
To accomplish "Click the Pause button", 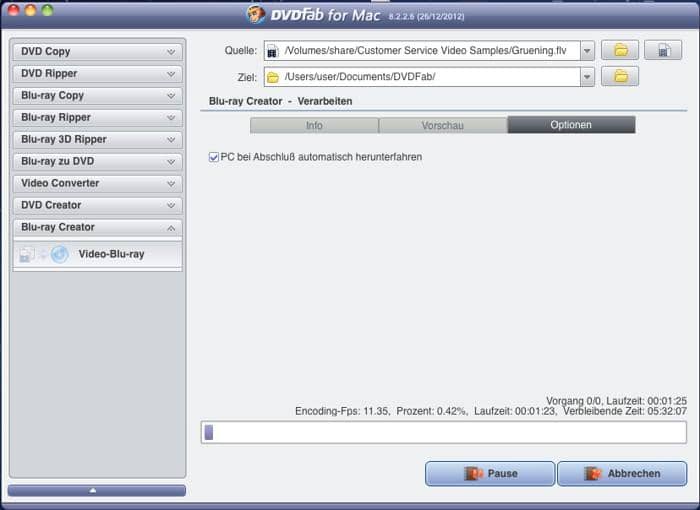I will (490, 473).
